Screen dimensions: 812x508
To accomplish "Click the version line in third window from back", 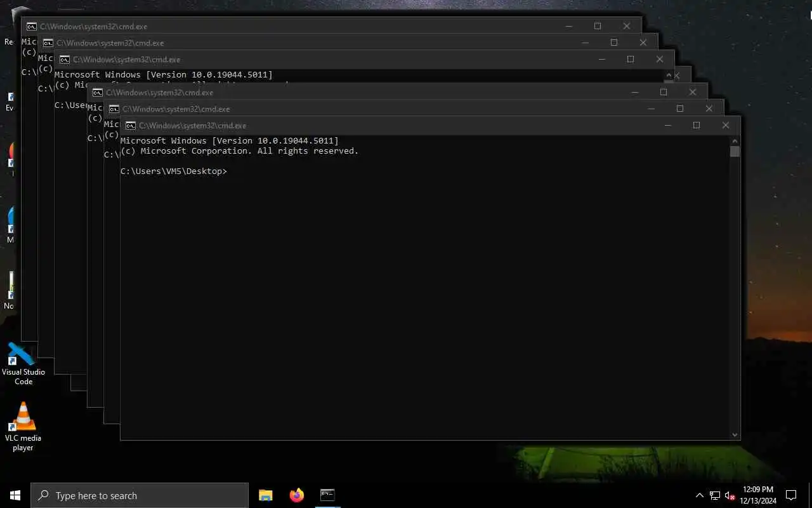I will point(163,74).
